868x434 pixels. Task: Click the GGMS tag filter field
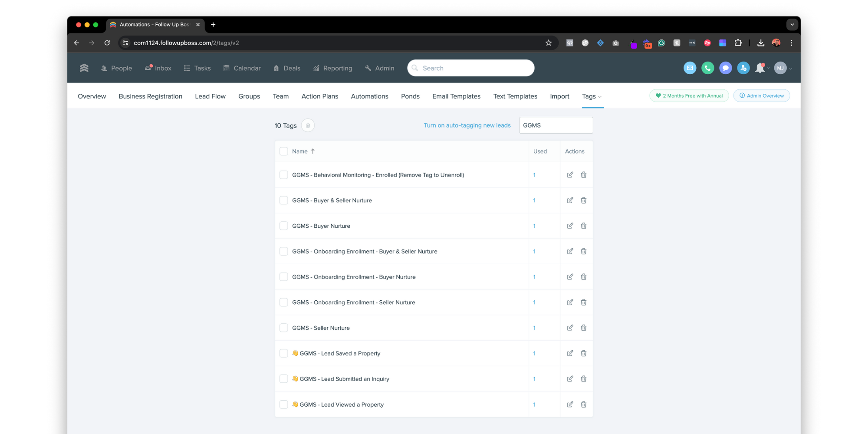point(556,125)
